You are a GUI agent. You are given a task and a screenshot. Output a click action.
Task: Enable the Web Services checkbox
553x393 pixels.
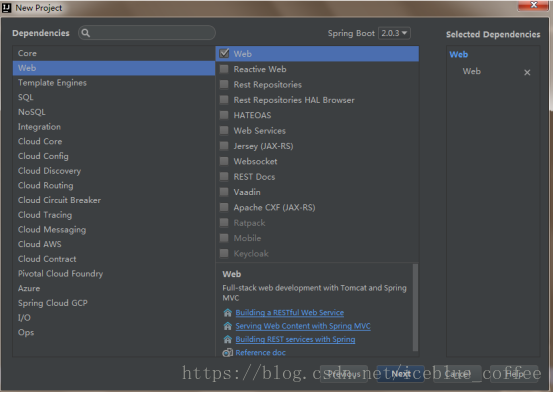224,131
